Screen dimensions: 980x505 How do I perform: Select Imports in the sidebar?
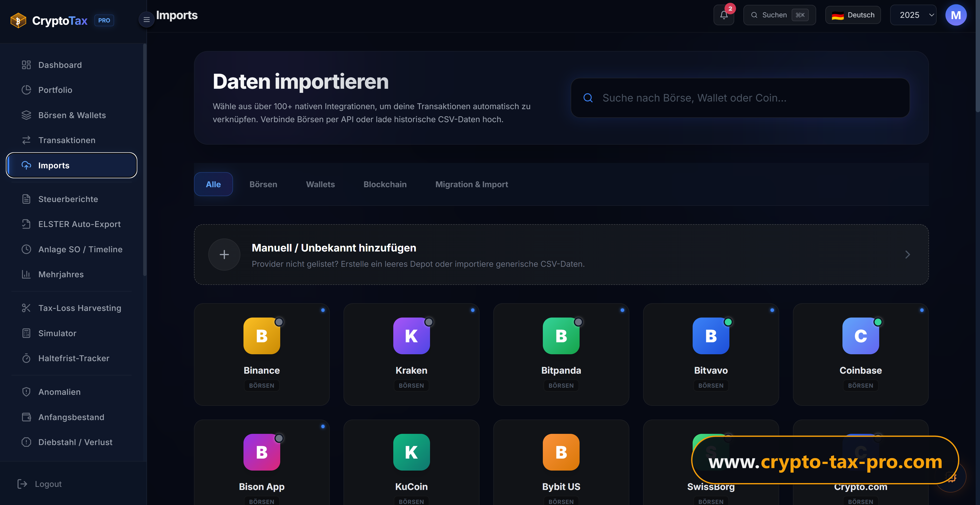point(71,166)
